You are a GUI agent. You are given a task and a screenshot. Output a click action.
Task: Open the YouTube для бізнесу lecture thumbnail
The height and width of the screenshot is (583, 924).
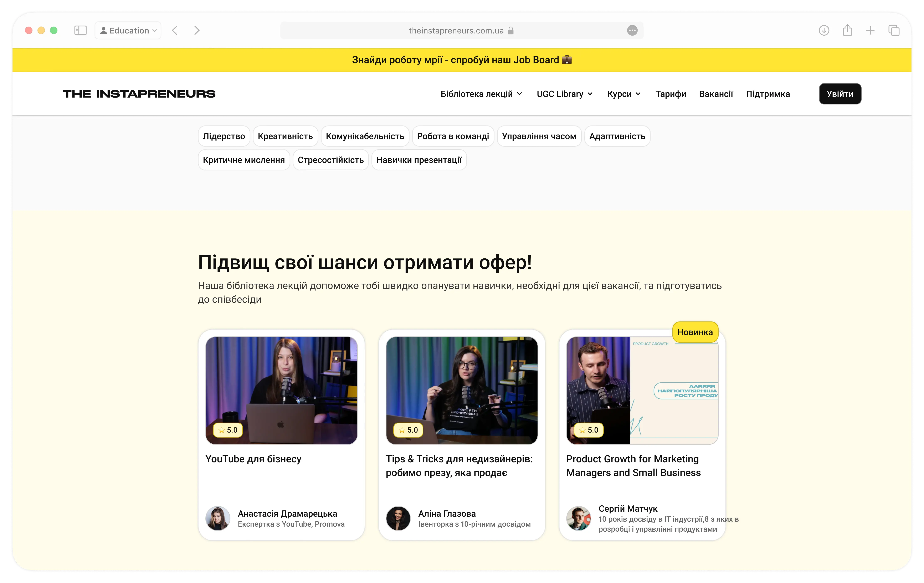click(281, 390)
